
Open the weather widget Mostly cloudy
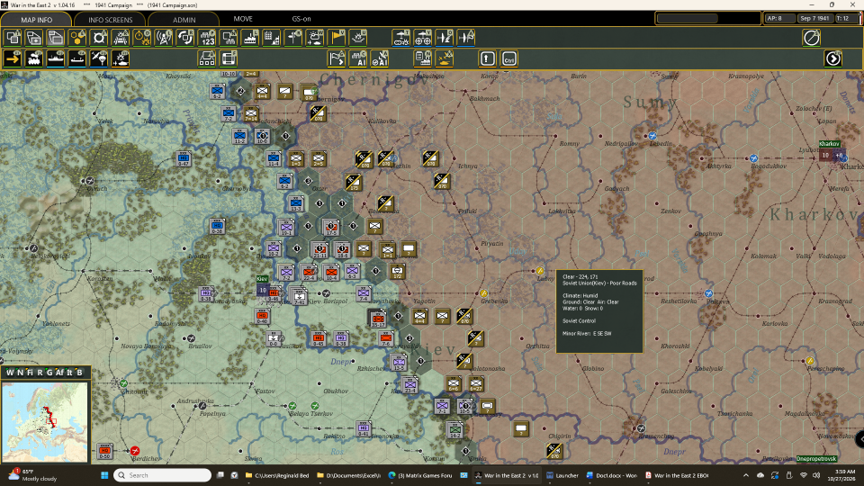33,475
